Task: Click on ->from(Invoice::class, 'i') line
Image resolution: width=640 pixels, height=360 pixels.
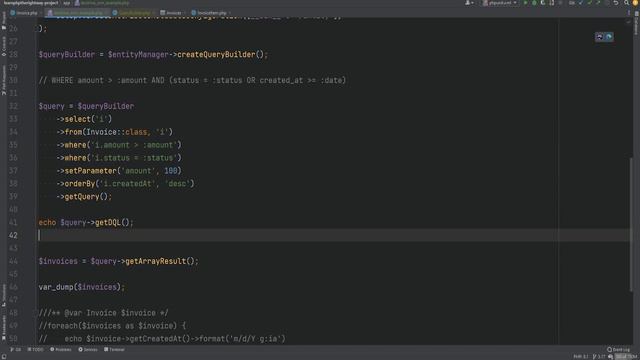Action: point(114,132)
